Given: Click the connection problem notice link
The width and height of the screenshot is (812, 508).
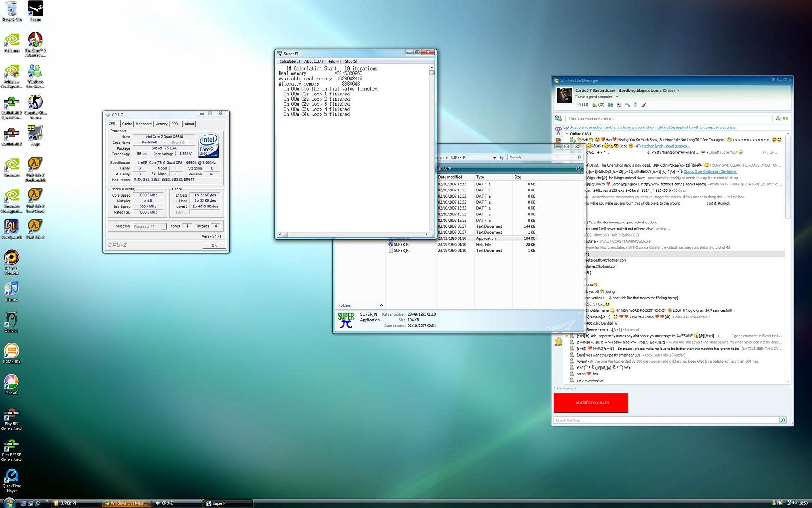Looking at the screenshot, I should pos(652,127).
